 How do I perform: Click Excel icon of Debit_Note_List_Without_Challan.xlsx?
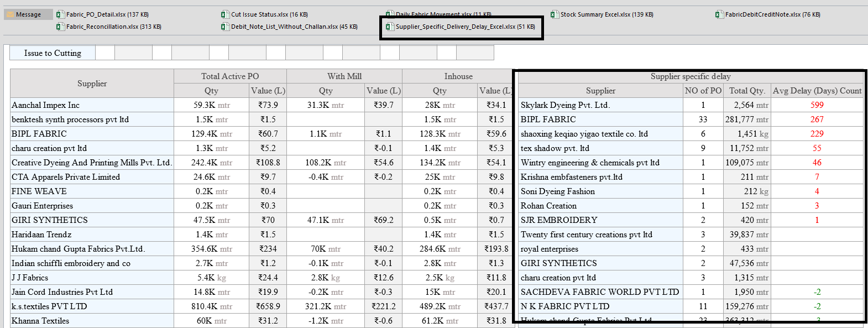pyautogui.click(x=226, y=27)
